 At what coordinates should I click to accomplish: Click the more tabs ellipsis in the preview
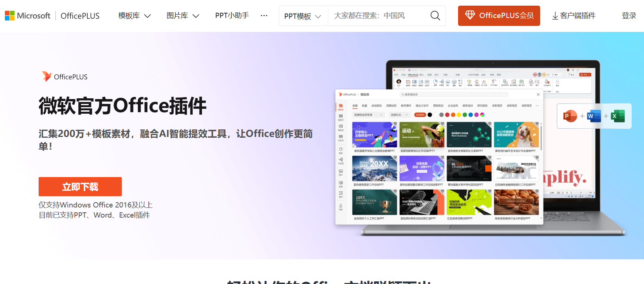537,106
